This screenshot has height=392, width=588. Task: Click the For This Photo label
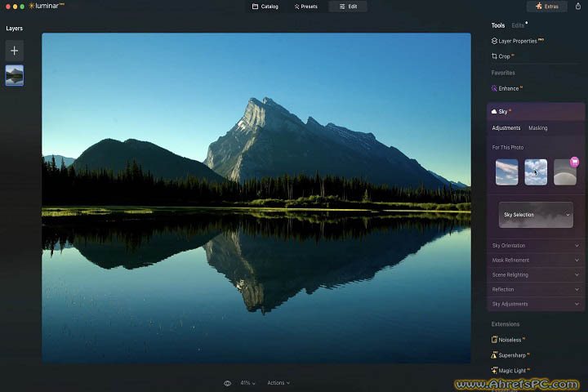click(508, 148)
